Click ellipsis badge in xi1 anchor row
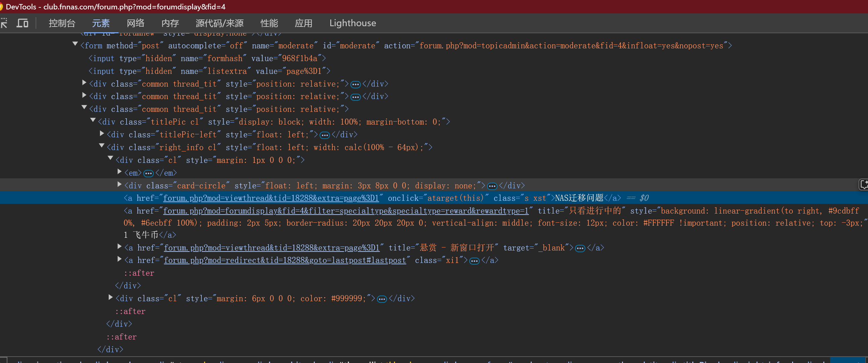Screen dimensions: 868x363 point(474,261)
